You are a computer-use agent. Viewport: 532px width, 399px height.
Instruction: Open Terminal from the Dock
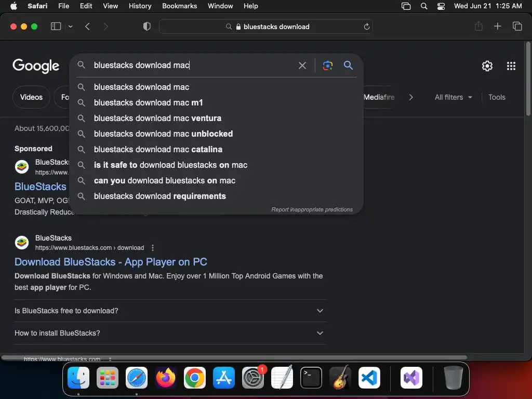pyautogui.click(x=311, y=377)
